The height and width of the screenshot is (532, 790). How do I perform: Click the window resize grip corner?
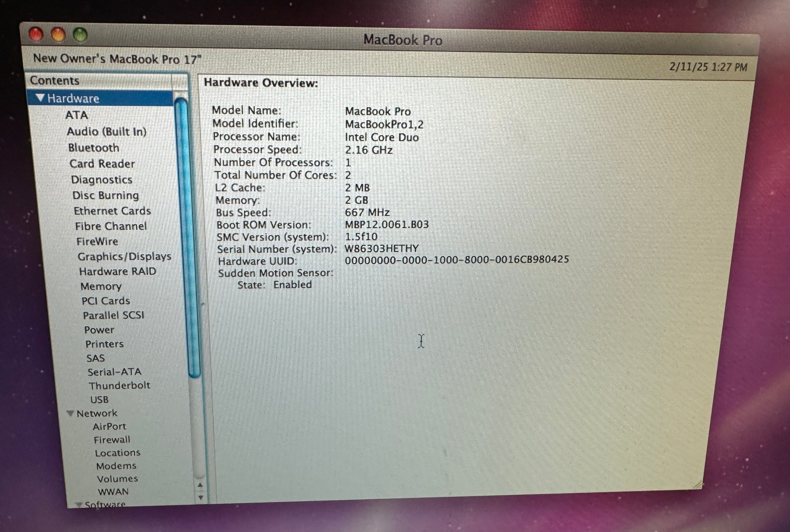(x=698, y=485)
